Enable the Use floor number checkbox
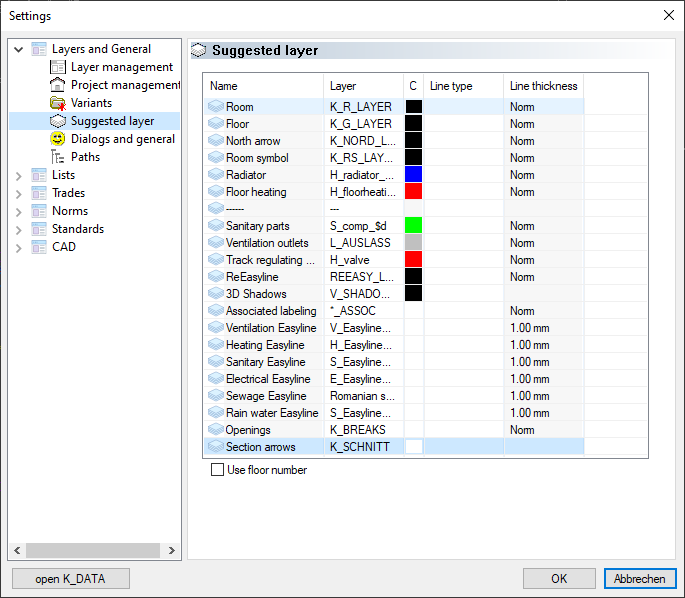The image size is (685, 598). pos(217,470)
